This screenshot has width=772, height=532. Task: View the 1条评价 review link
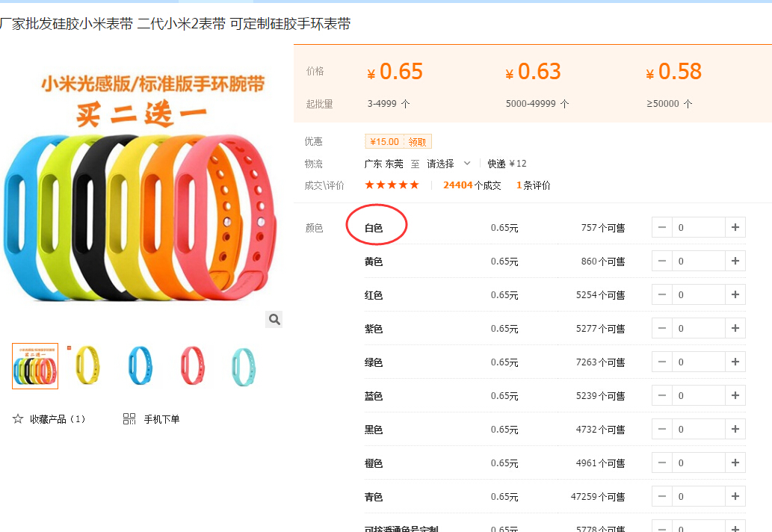533,185
